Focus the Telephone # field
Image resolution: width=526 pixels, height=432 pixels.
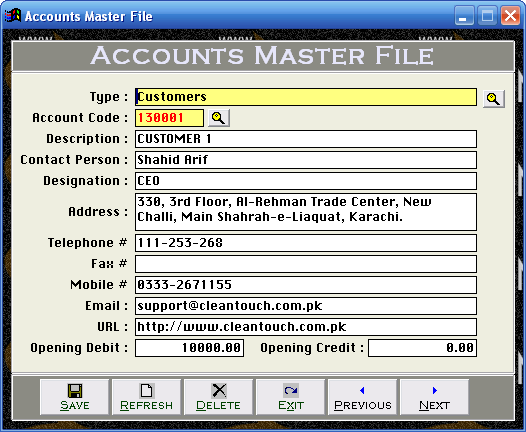pos(306,243)
